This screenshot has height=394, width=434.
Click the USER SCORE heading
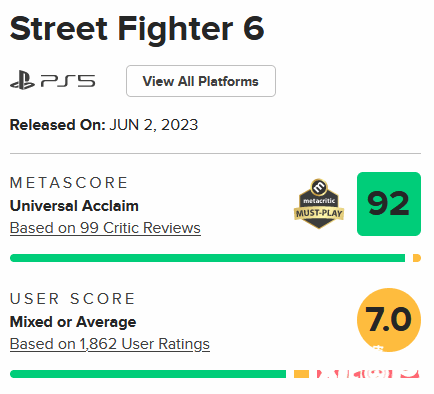tap(72, 299)
